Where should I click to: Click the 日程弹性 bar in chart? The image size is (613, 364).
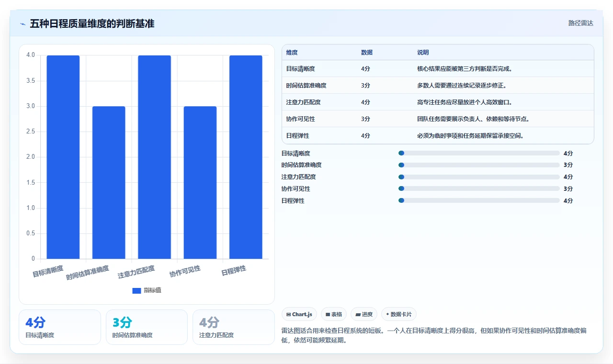click(x=246, y=157)
